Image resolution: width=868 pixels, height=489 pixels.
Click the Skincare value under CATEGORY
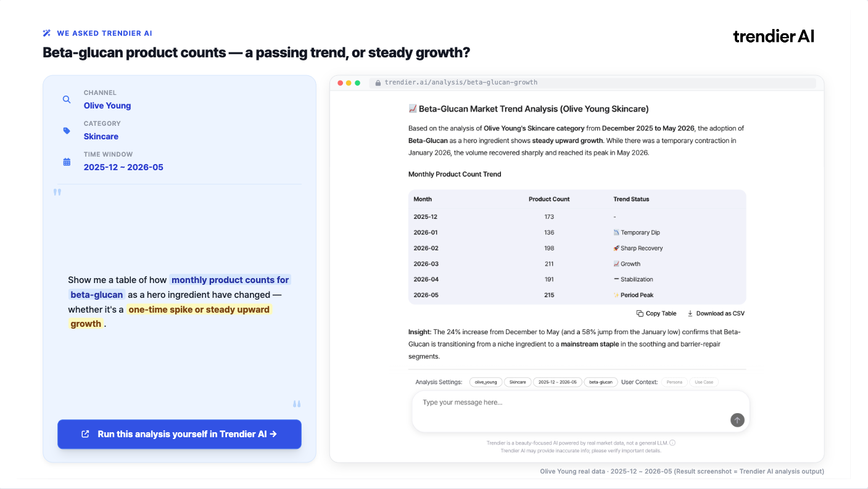[101, 136]
